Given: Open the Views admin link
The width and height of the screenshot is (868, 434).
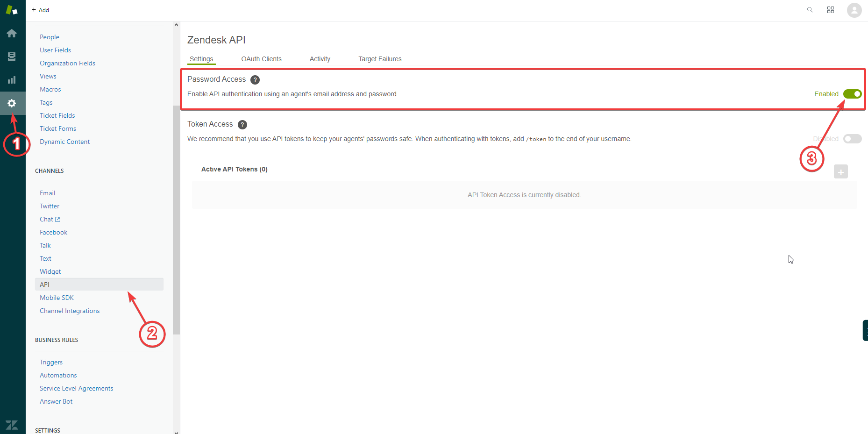Looking at the screenshot, I should point(48,76).
